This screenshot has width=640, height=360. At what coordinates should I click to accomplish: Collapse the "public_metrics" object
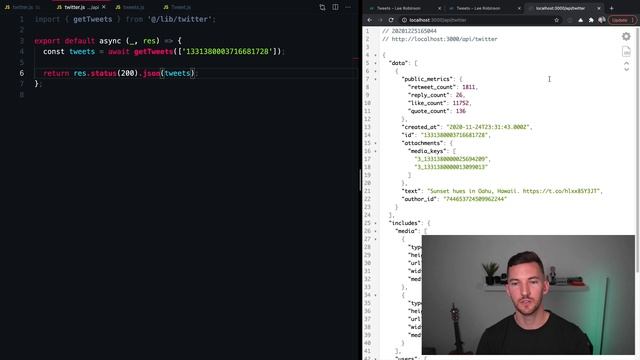tap(376, 79)
